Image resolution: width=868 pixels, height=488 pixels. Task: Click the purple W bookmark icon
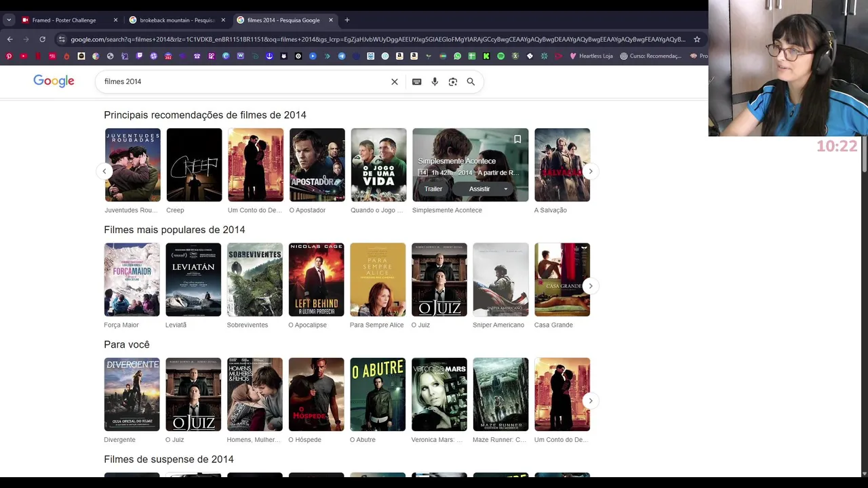coord(241,56)
